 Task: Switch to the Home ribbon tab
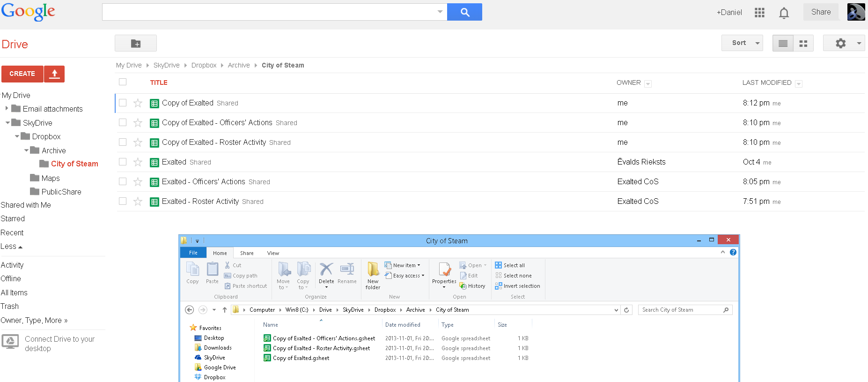220,253
